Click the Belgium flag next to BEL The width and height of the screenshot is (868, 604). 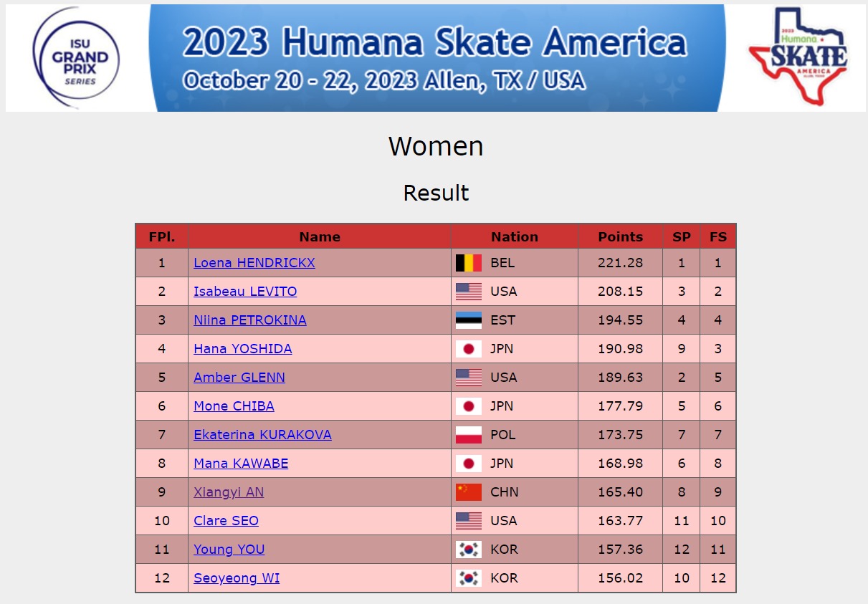coord(469,263)
